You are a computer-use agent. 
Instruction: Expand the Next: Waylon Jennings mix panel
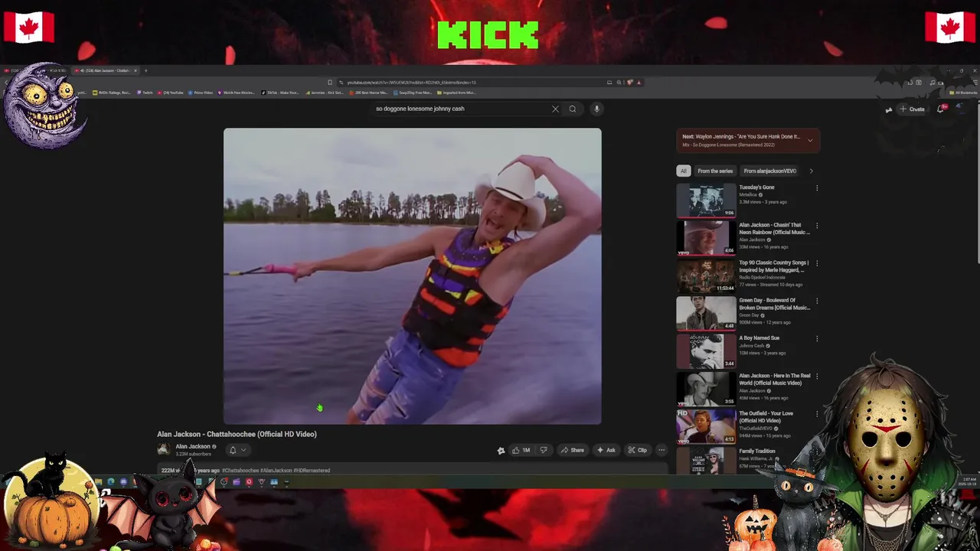(x=810, y=140)
